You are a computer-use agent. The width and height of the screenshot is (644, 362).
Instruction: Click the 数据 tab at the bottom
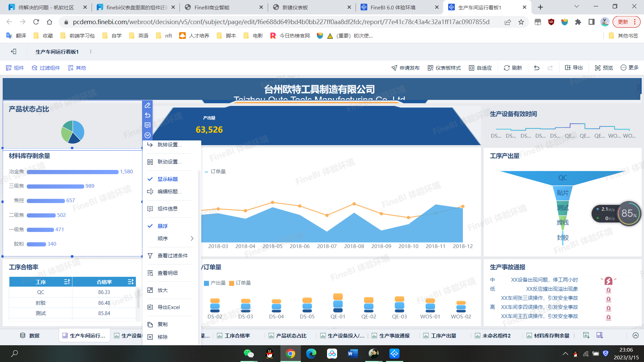pyautogui.click(x=30, y=336)
